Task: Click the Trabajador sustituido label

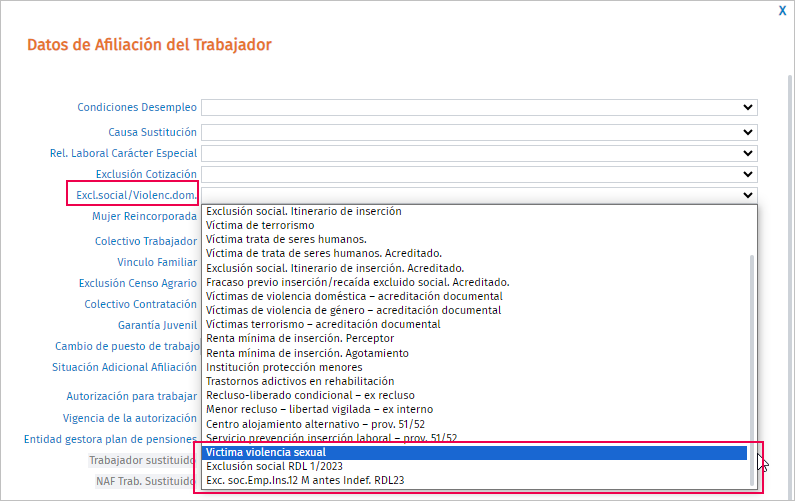Action: tap(142, 460)
